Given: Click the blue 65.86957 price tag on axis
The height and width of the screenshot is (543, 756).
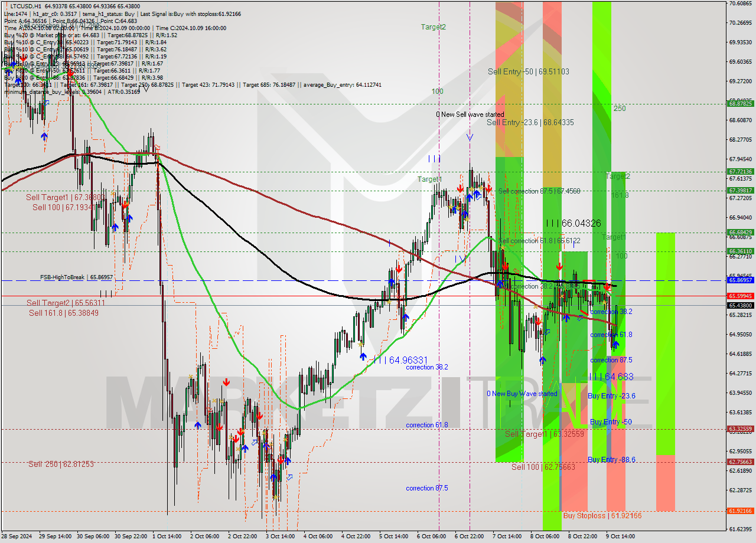Looking at the screenshot, I should (741, 280).
